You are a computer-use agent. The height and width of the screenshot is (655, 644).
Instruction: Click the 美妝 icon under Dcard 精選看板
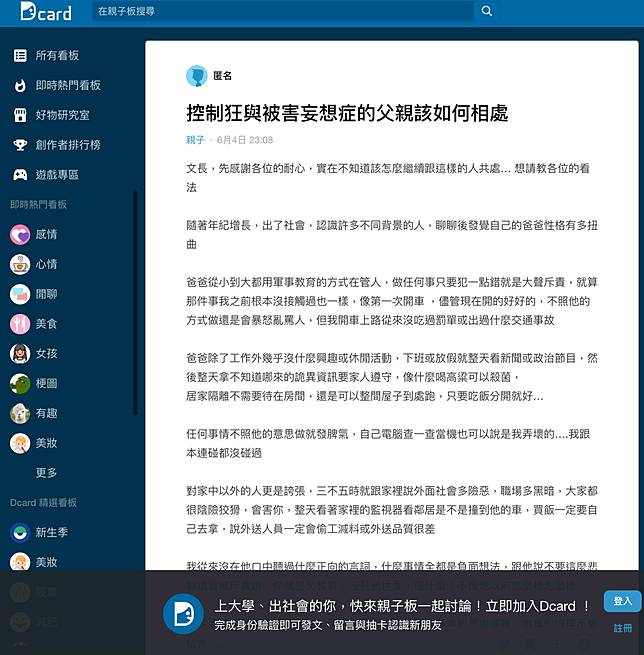click(20, 562)
